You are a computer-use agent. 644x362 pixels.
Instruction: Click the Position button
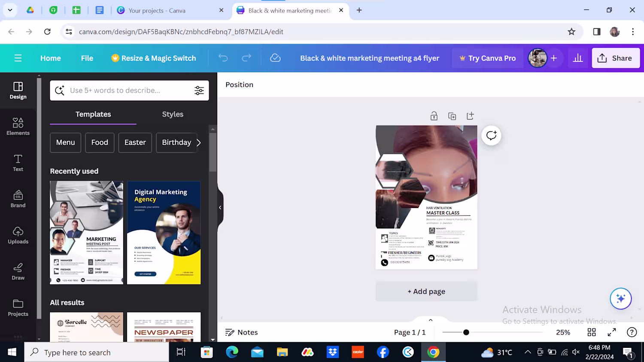tap(240, 85)
